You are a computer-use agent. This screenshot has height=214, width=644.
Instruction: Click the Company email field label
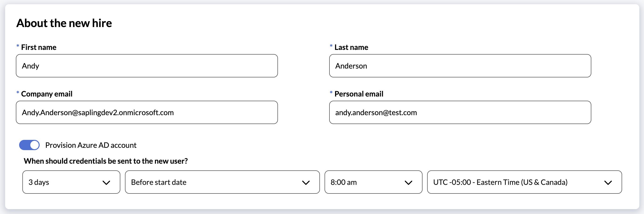pyautogui.click(x=47, y=94)
